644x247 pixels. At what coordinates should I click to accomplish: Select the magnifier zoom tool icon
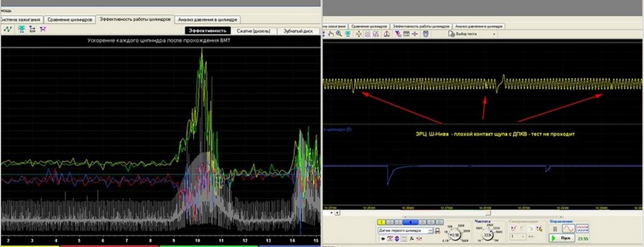click(339, 34)
